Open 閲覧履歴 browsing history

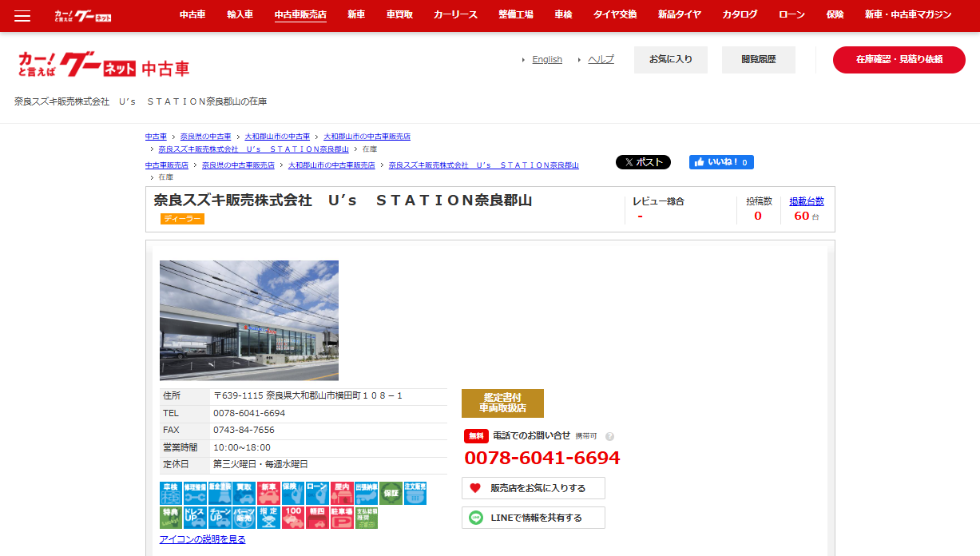click(759, 60)
